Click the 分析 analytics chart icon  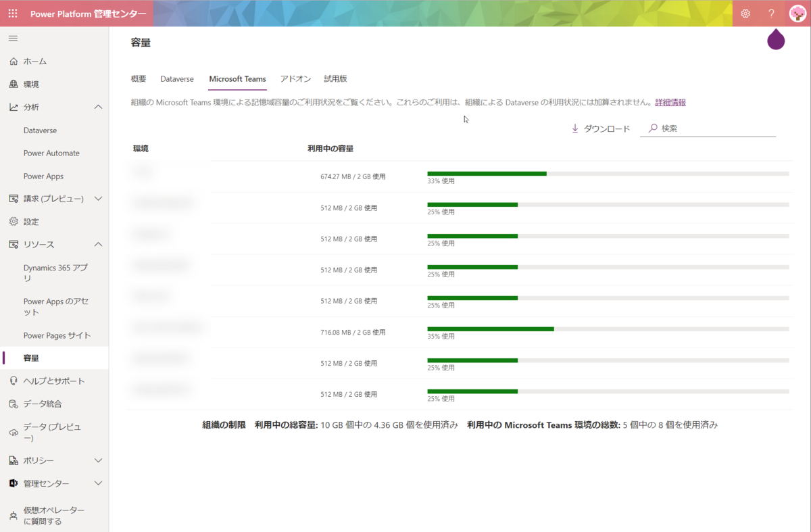point(14,107)
